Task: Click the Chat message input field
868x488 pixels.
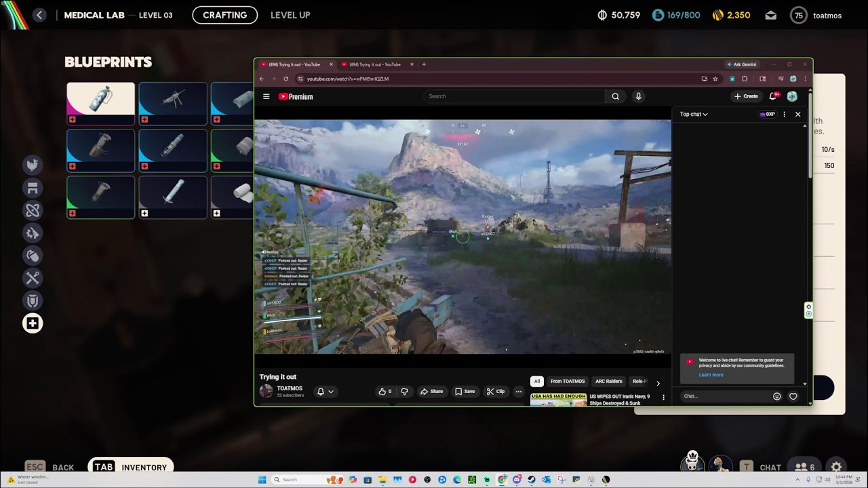Action: (x=726, y=396)
